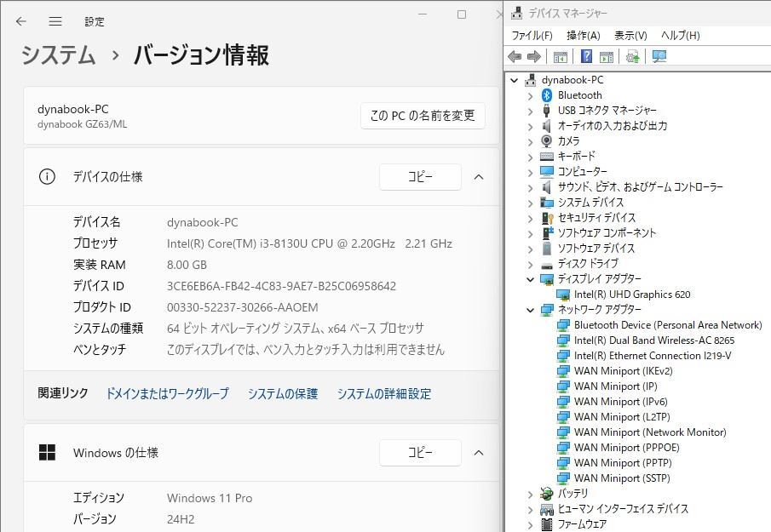Viewport: 771px width, 532px height.
Task: Click the プロダクト ID value 00330-52237-30266-AAOEM
Action: point(243,307)
